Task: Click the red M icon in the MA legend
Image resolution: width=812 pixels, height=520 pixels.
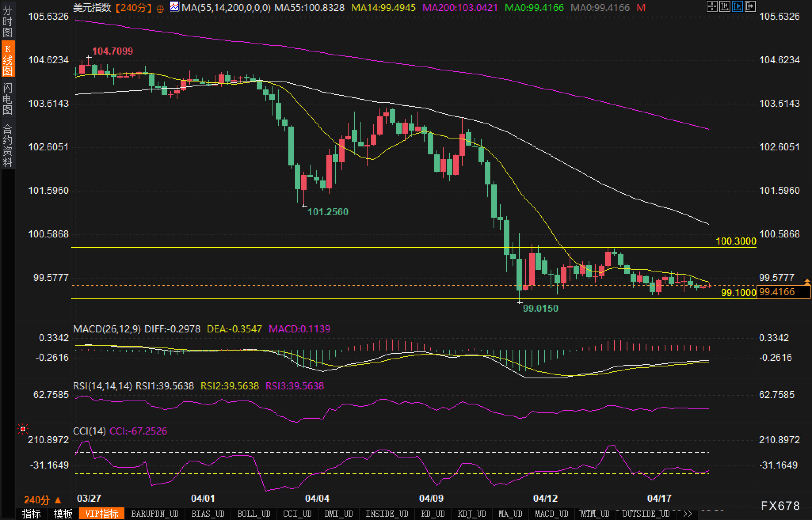Action: point(641,8)
